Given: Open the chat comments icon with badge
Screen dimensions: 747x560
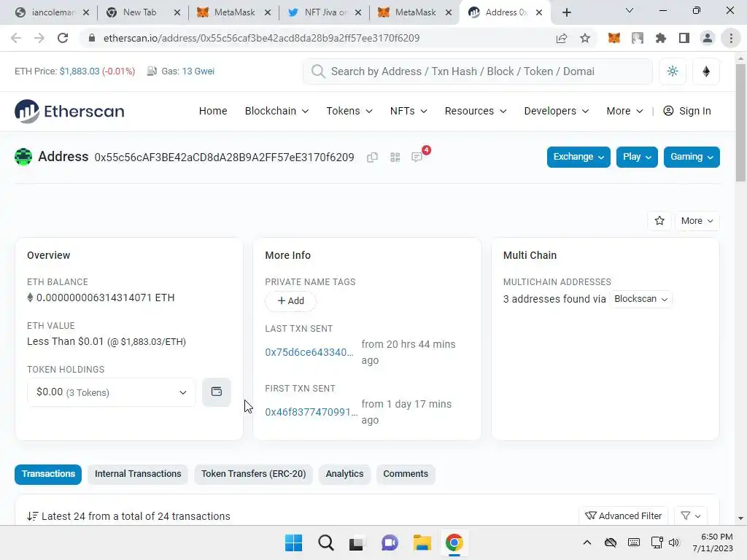Looking at the screenshot, I should tap(417, 157).
